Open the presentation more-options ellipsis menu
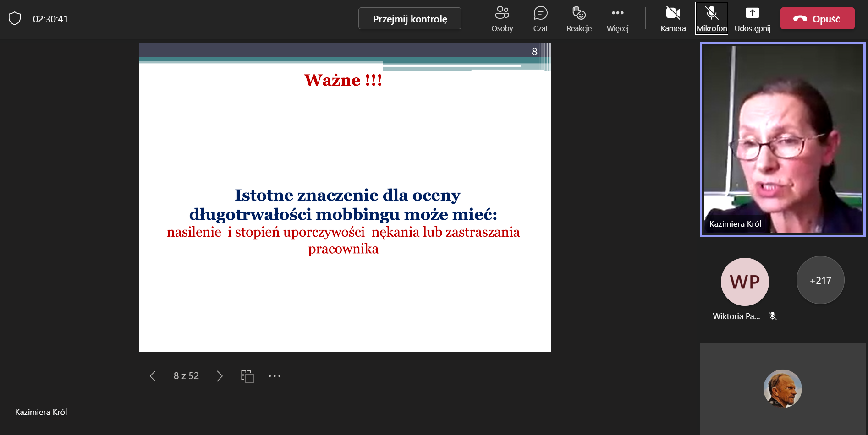This screenshot has height=435, width=868. pyautogui.click(x=275, y=375)
